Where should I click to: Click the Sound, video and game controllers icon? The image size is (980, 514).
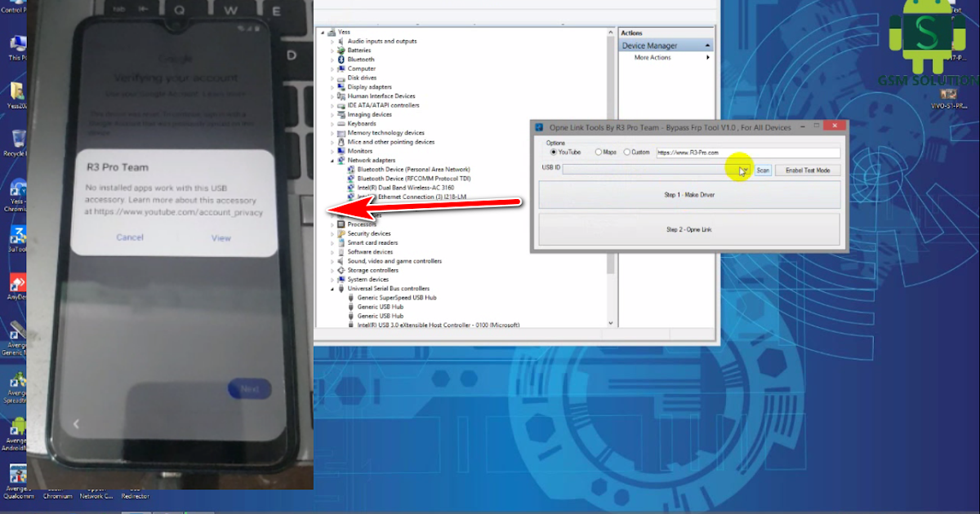click(x=342, y=261)
